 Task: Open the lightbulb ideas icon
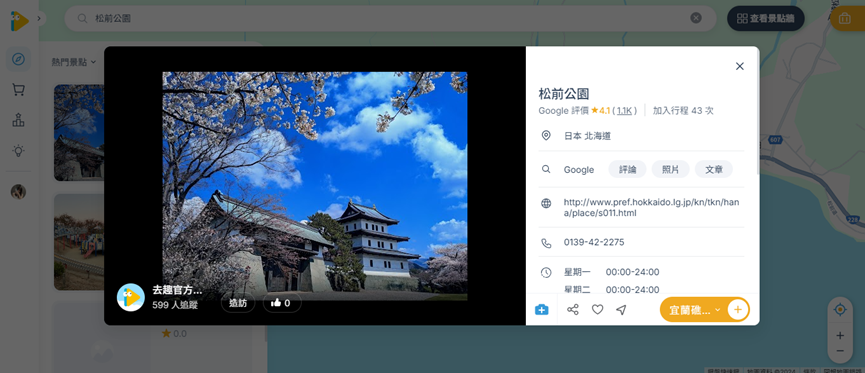click(18, 150)
